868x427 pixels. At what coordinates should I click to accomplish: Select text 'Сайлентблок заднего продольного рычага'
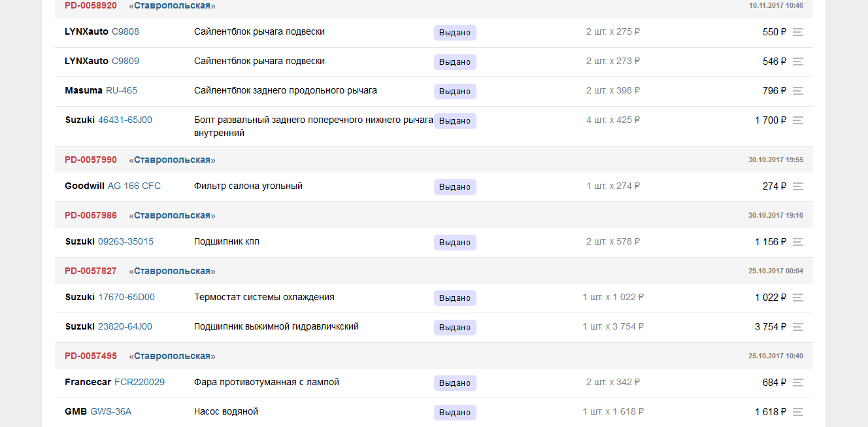point(286,90)
